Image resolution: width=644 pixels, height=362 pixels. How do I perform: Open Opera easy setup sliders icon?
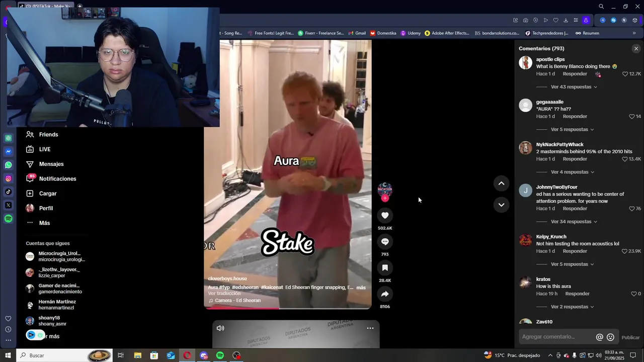click(576, 20)
